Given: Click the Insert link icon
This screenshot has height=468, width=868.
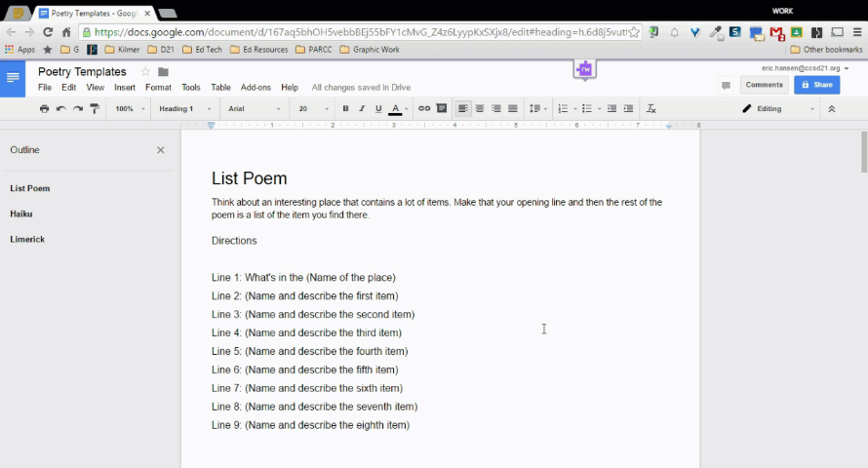Looking at the screenshot, I should click(424, 109).
